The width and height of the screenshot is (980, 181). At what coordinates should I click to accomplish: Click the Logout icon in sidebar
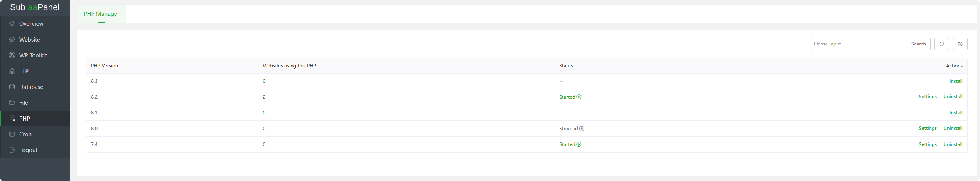pos(12,150)
